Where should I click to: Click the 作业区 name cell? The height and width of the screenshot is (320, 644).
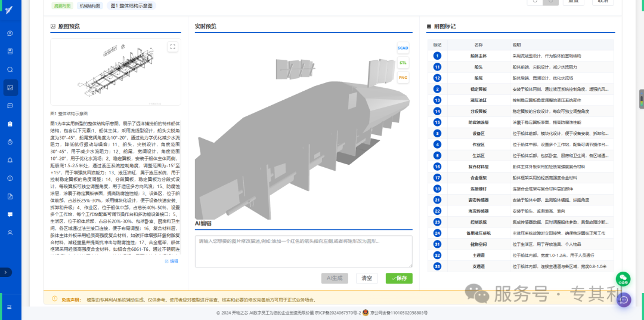coord(478,144)
